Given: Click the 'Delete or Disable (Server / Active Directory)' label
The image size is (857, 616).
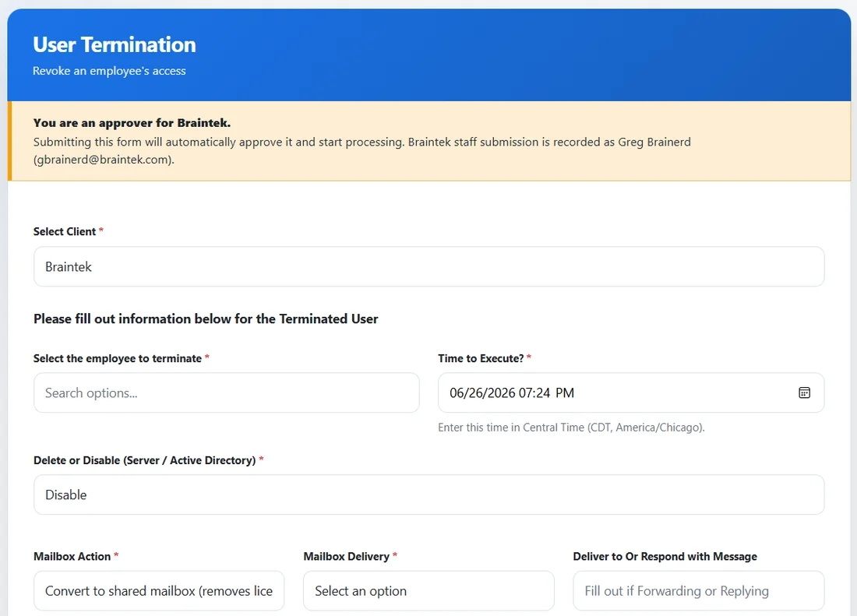Looking at the screenshot, I should tap(144, 460).
